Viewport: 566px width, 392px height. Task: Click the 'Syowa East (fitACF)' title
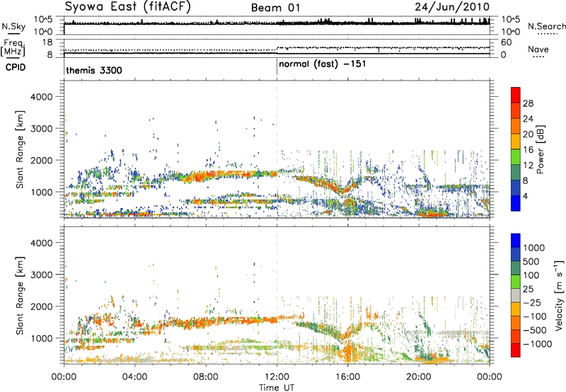127,6
